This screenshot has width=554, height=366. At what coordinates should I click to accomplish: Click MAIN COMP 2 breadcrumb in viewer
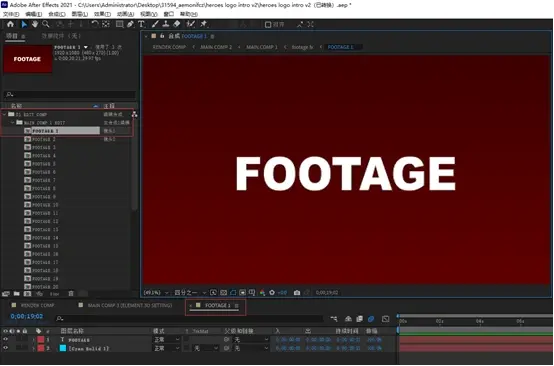pyautogui.click(x=216, y=47)
